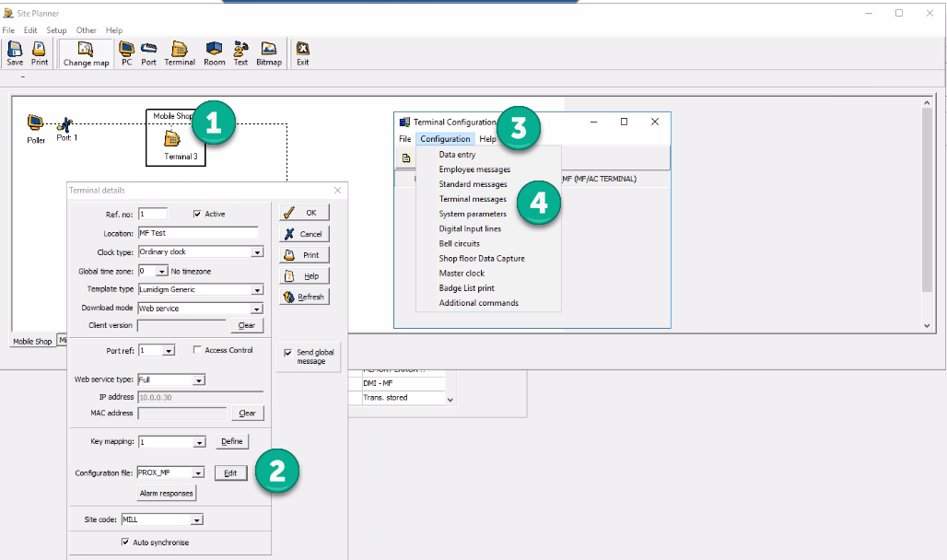The height and width of the screenshot is (560, 947).
Task: Enable the Access Control checkbox
Action: (x=197, y=350)
